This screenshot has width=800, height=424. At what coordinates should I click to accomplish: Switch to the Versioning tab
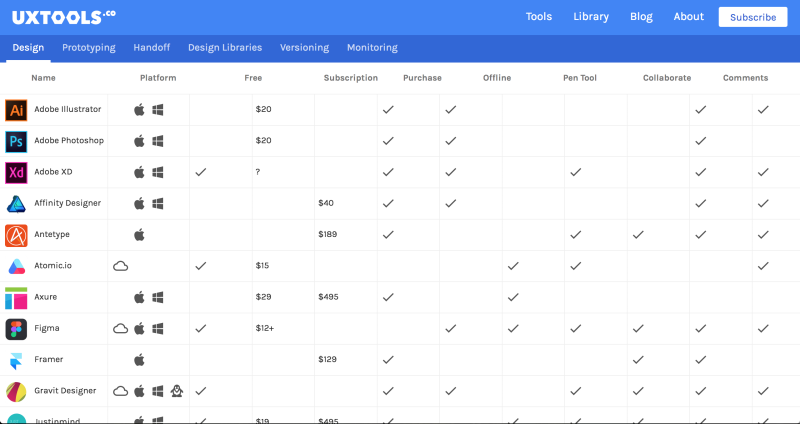click(305, 48)
